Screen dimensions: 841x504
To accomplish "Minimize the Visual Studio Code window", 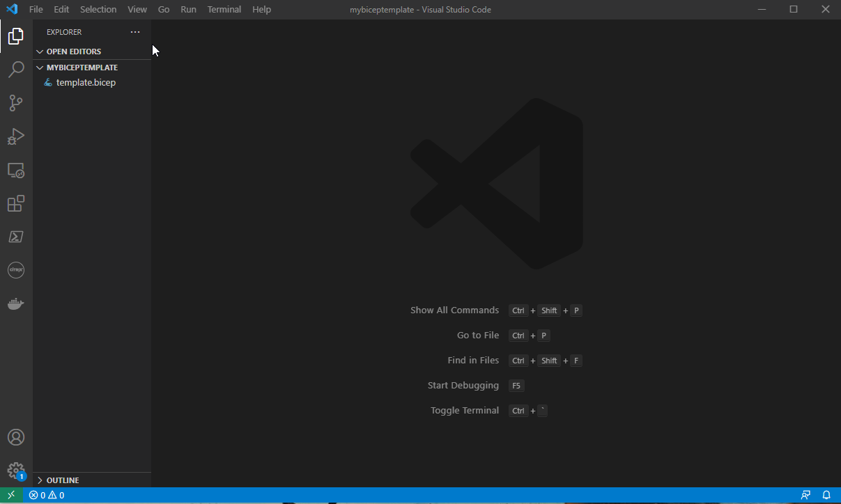I will coord(762,10).
